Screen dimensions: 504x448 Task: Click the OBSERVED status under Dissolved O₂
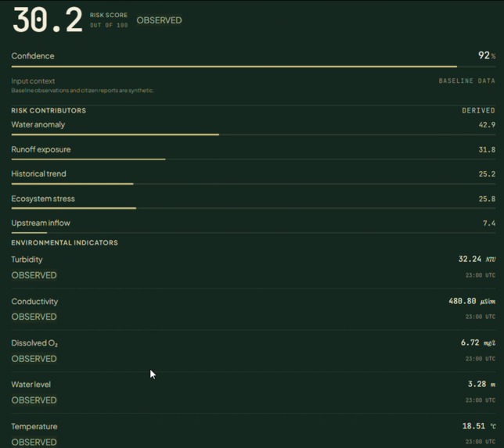coord(34,359)
